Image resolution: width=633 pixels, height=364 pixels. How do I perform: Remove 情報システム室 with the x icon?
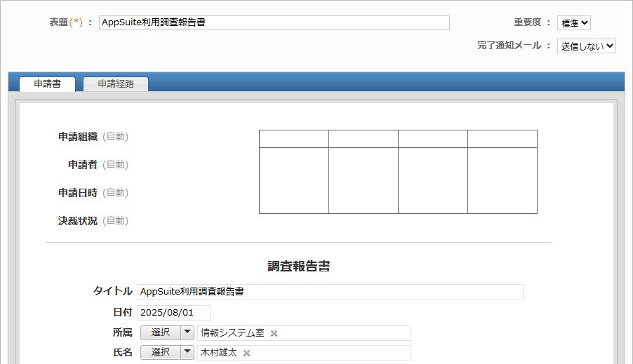[274, 333]
